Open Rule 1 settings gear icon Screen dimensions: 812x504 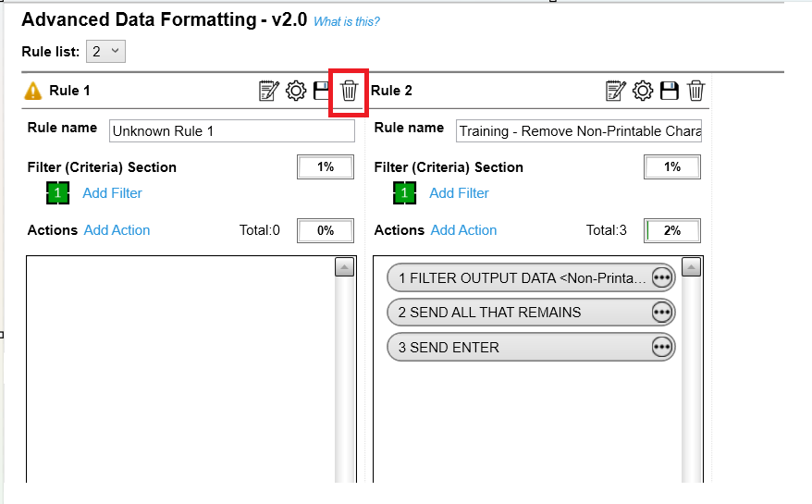(x=296, y=91)
